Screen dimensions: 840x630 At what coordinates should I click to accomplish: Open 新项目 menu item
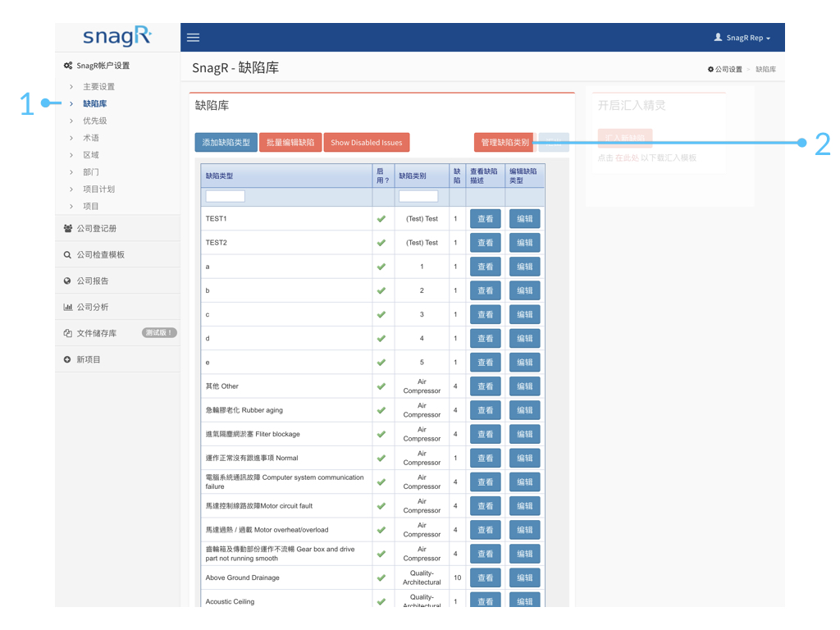pos(117,359)
